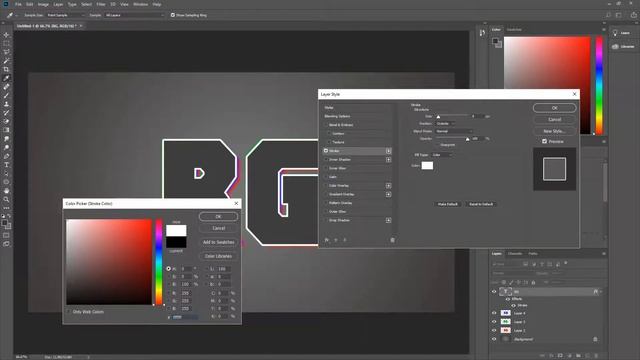Click Make Default in Layer Style
Screen dimensions: 640x360
click(448, 204)
